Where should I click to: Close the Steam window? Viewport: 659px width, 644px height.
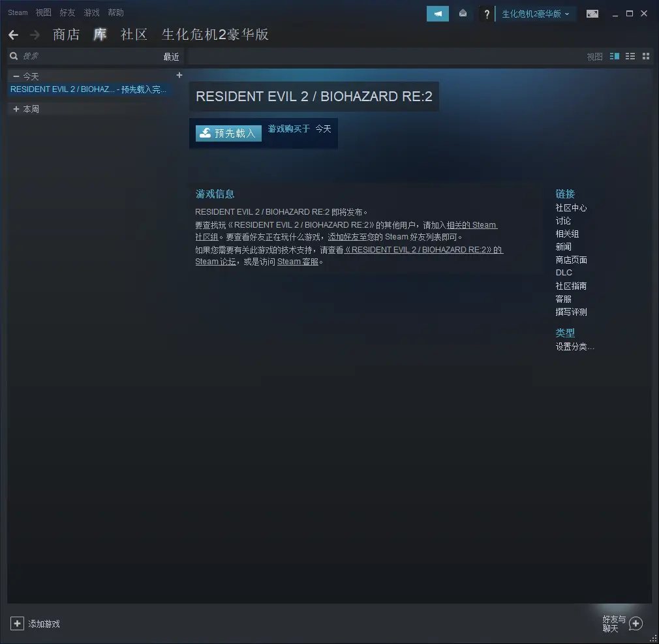(x=644, y=14)
